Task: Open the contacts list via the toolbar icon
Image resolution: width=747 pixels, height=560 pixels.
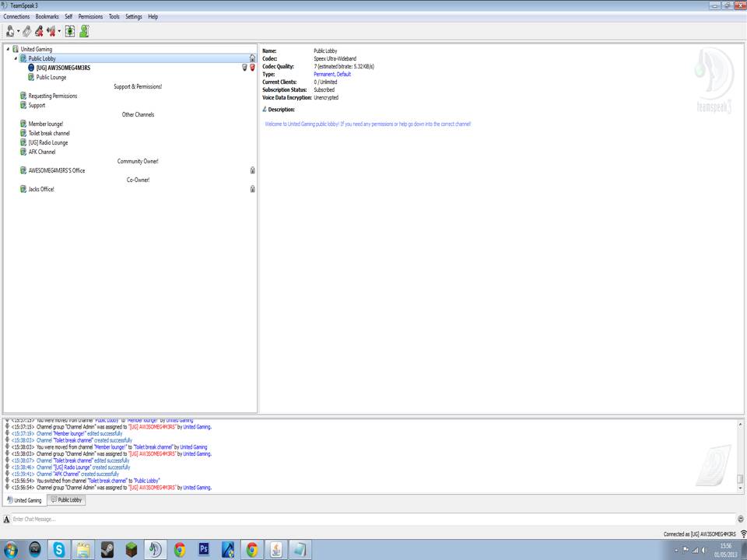Action: click(x=83, y=31)
